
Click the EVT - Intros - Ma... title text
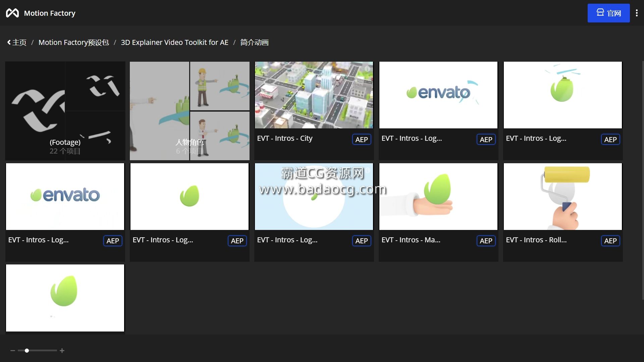coord(411,240)
